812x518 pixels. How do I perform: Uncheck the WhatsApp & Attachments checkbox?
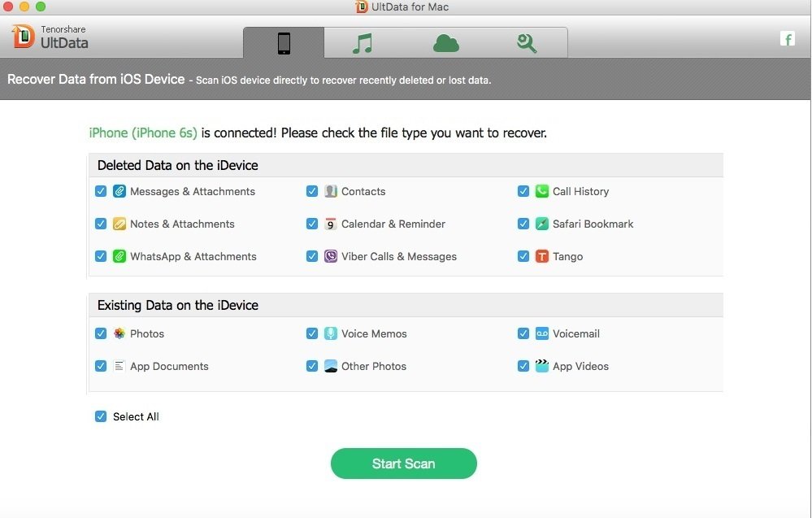point(101,256)
